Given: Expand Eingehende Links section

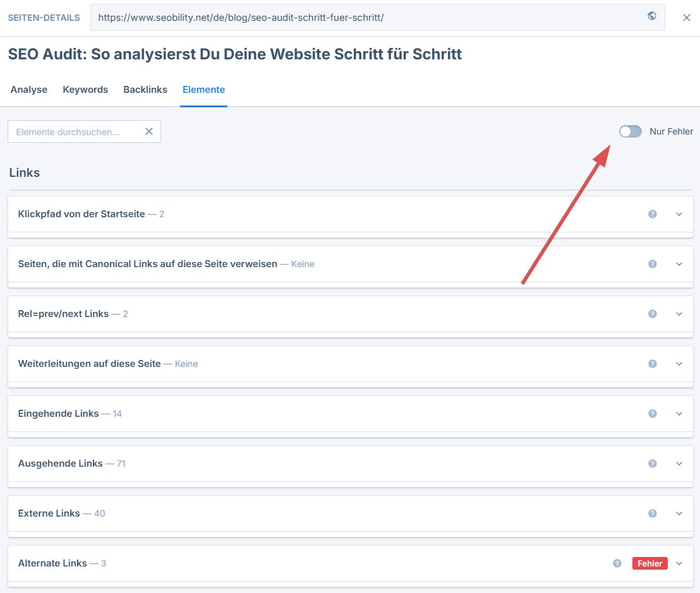Looking at the screenshot, I should click(x=679, y=414).
